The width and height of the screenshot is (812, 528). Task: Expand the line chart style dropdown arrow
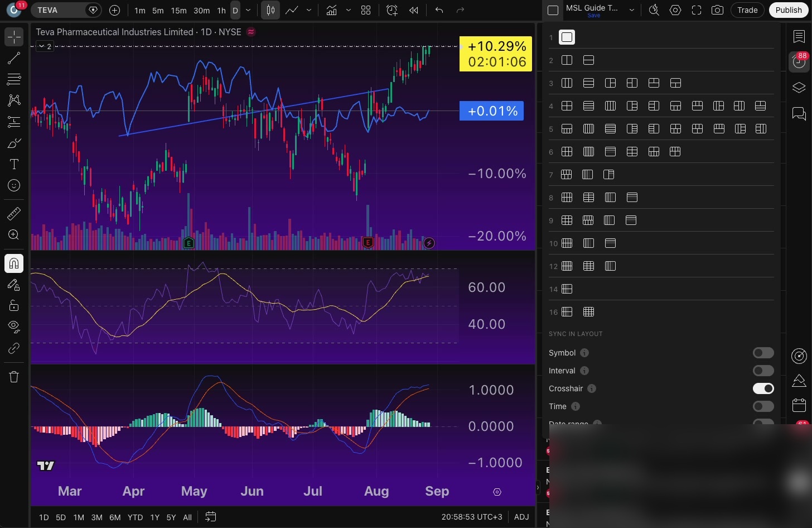[x=309, y=10]
